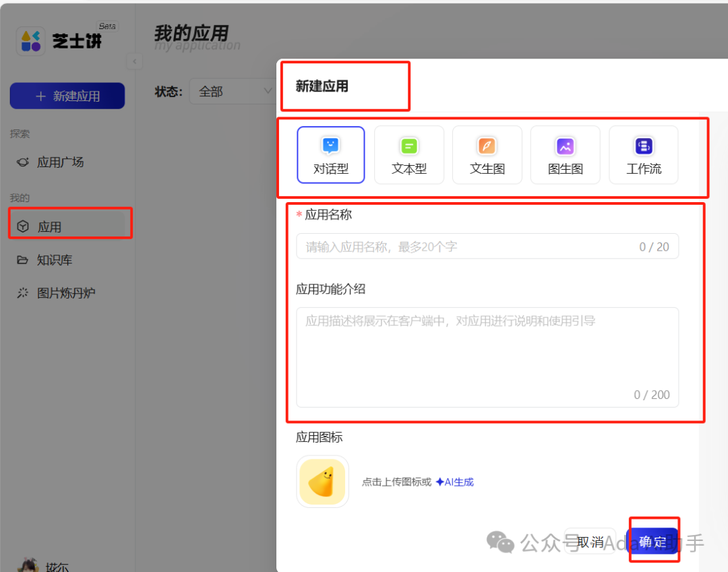Click the 知识库 folder icon in sidebar
This screenshot has height=572, width=728.
(x=22, y=260)
